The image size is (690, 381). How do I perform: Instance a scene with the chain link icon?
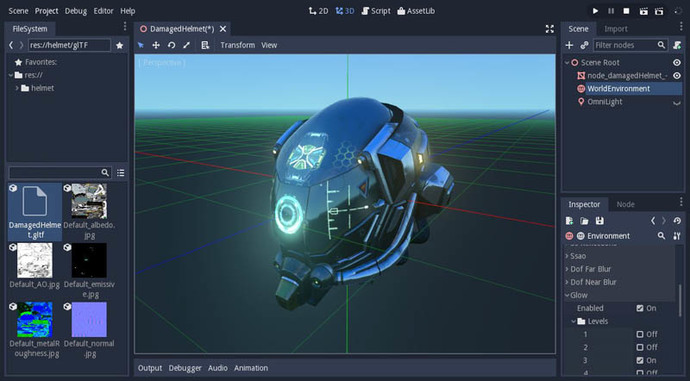point(584,45)
